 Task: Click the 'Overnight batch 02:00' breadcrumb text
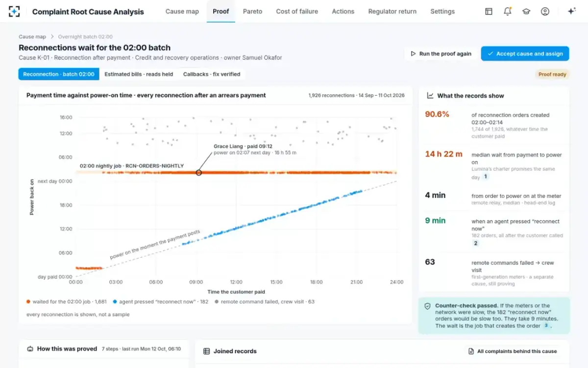85,37
